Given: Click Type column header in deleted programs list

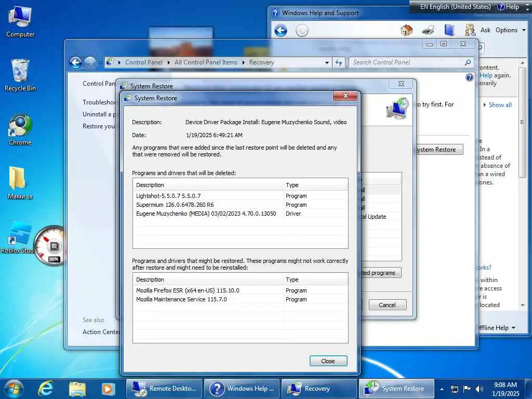Looking at the screenshot, I should click(315, 185).
